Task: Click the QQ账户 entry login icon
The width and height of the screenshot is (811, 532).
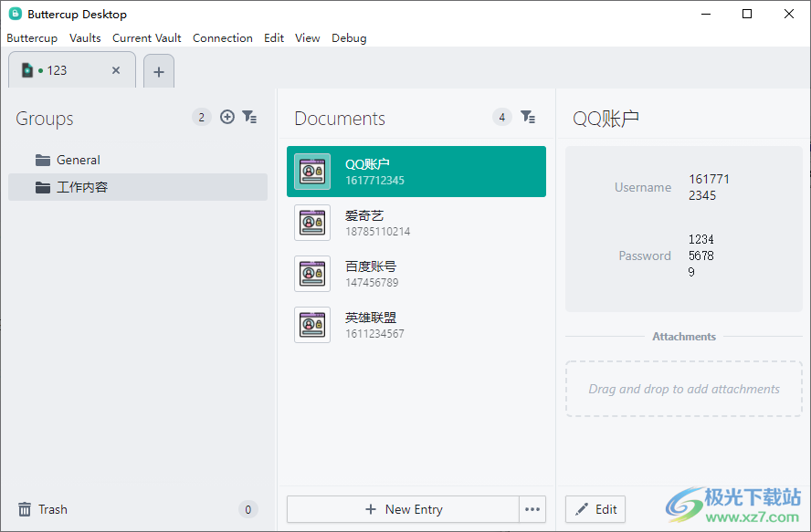Action: tap(312, 172)
